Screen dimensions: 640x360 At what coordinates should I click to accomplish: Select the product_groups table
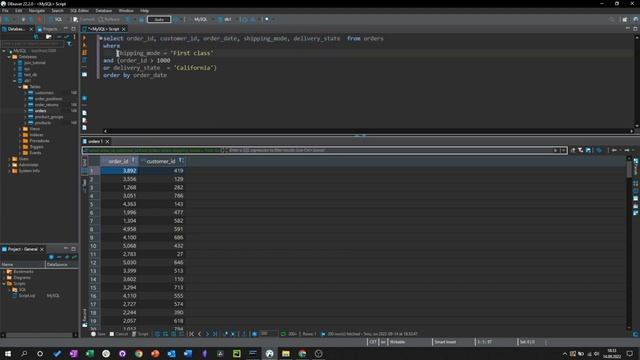click(x=49, y=117)
